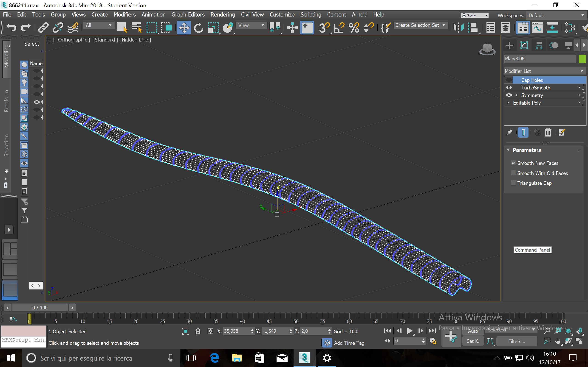
Task: Toggle the Angle Snap tool
Action: pos(339,28)
